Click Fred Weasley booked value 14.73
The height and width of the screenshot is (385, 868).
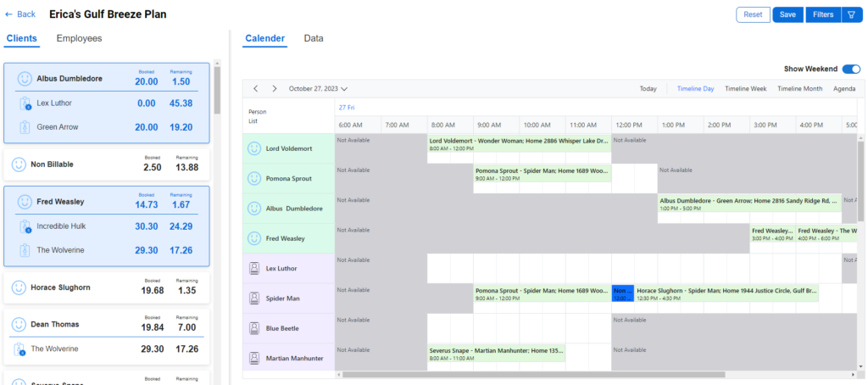[x=147, y=204]
